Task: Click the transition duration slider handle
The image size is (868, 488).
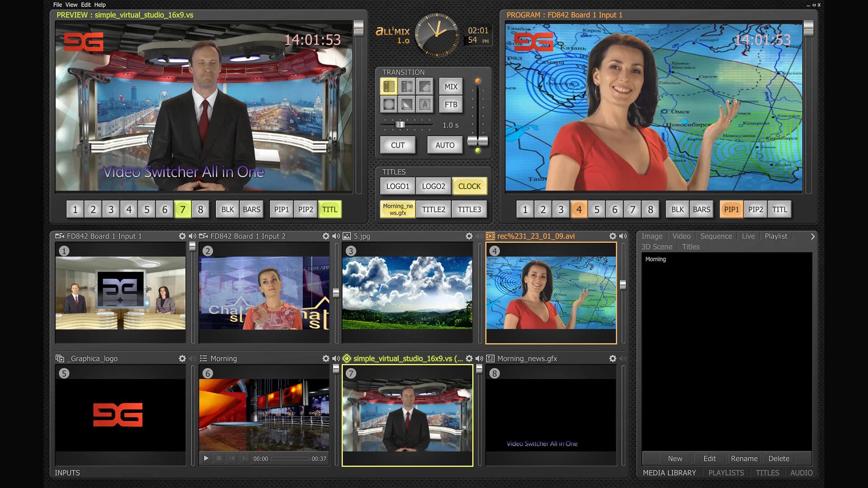Action: [400, 125]
